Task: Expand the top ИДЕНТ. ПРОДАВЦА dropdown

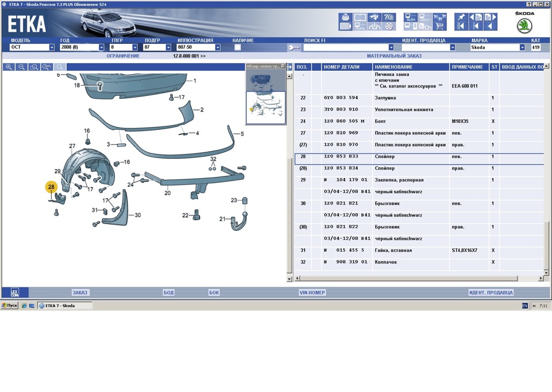Action: tap(453, 47)
